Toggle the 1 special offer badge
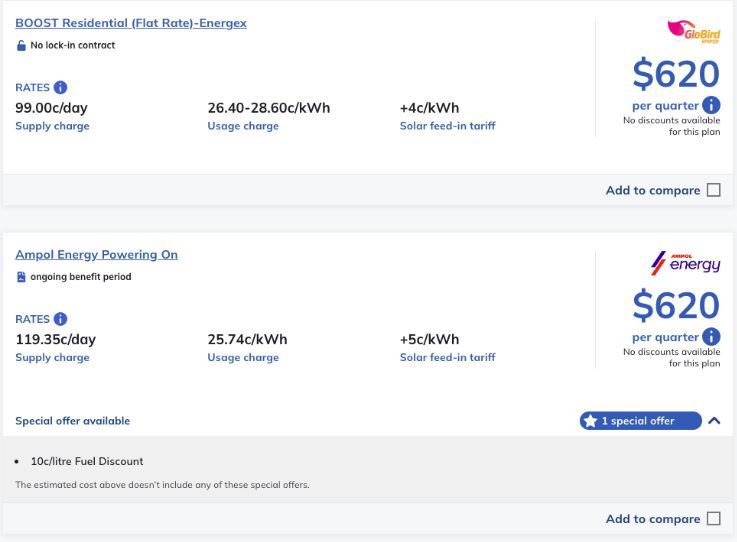Viewport: 737px width, 542px height. [640, 421]
